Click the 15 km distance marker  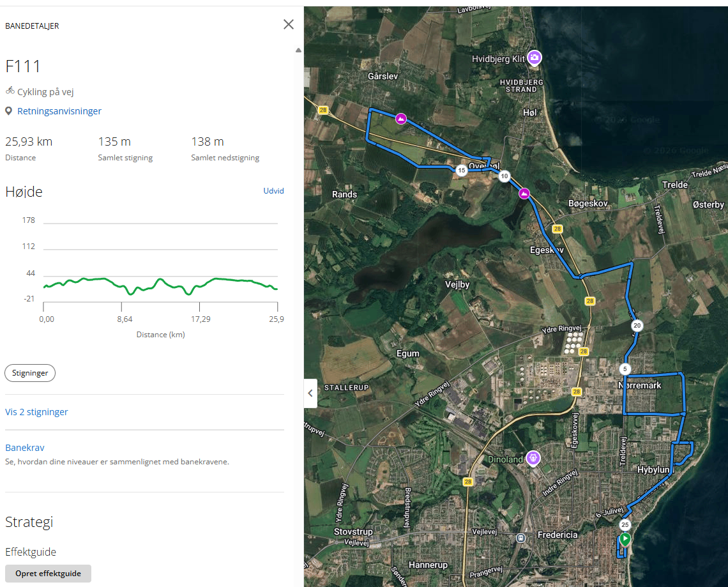tap(461, 171)
